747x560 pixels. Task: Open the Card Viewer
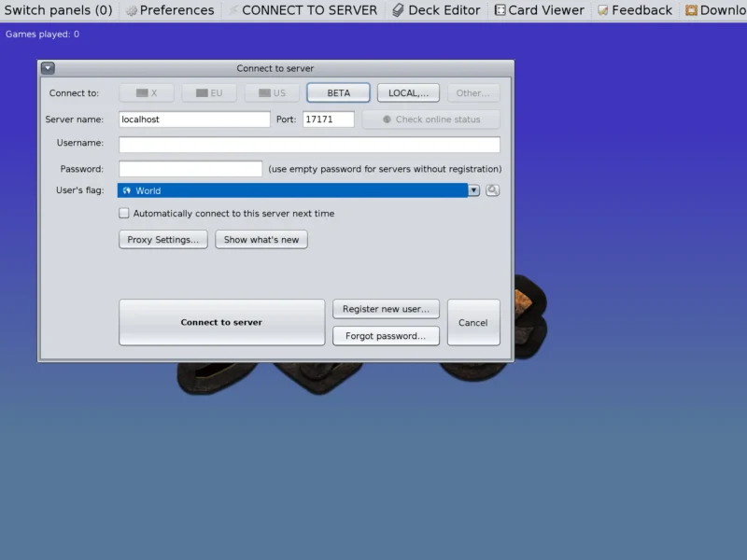pos(540,10)
